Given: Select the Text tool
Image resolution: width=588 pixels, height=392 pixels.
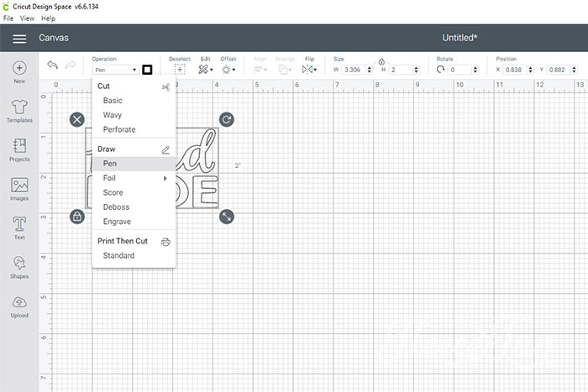Looking at the screenshot, I should click(19, 228).
